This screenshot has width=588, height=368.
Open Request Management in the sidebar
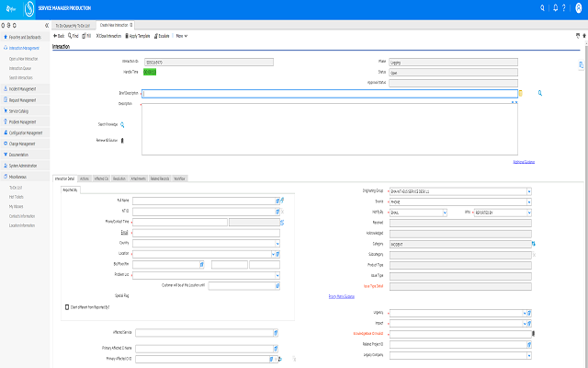25,100
